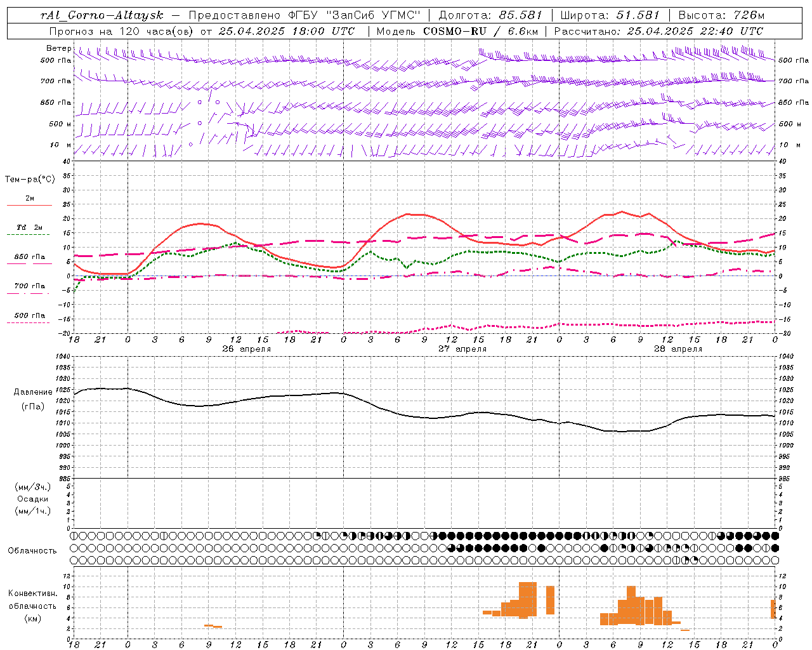Click the 'Тем-ра(°C)' temperature label
This screenshot has height=650, width=812.
(30, 180)
